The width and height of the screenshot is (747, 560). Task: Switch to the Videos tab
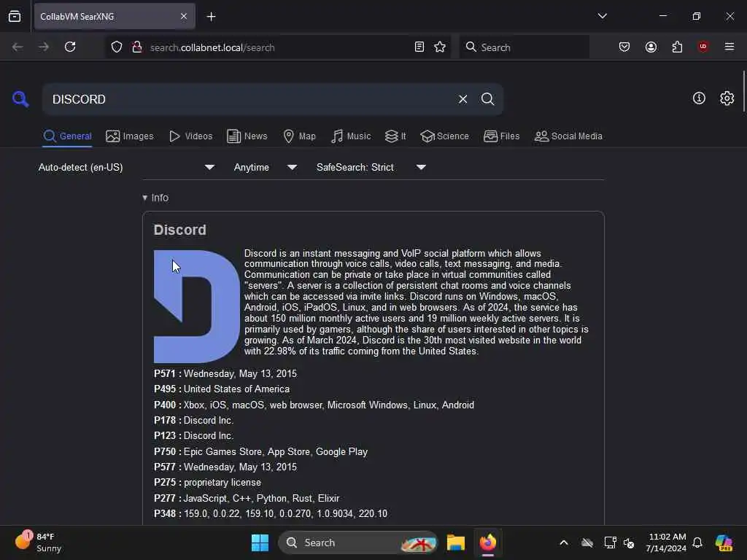click(190, 136)
